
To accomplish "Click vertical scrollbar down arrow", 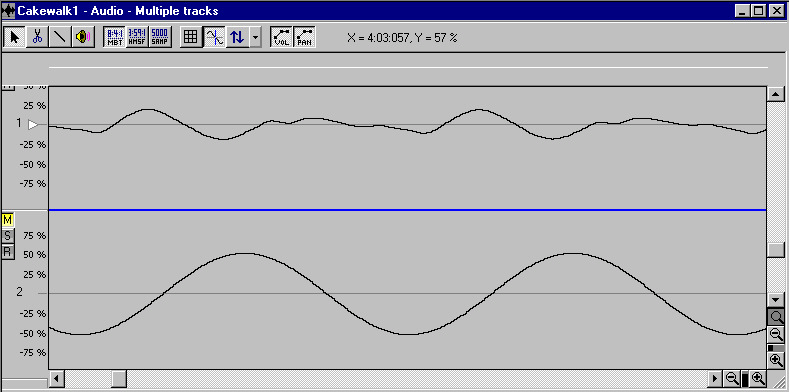I will coord(775,299).
